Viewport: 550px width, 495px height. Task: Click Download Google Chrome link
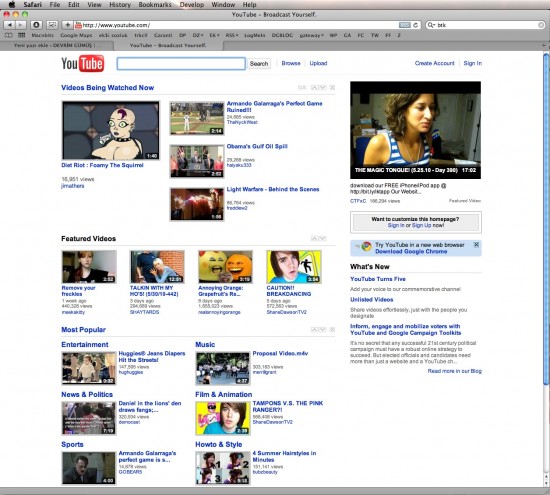tap(411, 251)
